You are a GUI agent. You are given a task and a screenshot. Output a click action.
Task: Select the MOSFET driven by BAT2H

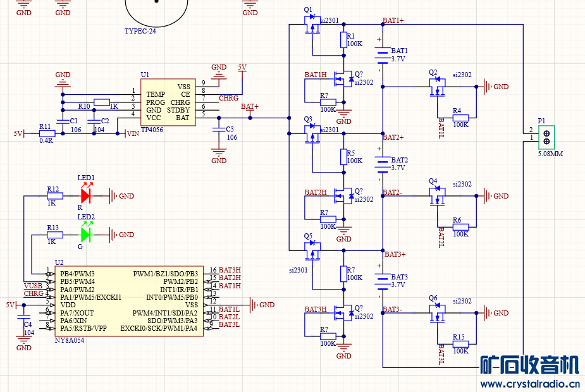[343, 196]
